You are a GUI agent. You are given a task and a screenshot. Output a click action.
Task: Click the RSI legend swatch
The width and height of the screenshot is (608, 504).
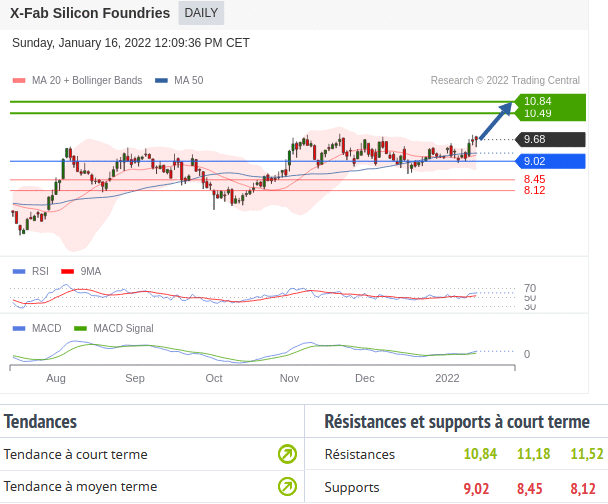click(x=19, y=271)
